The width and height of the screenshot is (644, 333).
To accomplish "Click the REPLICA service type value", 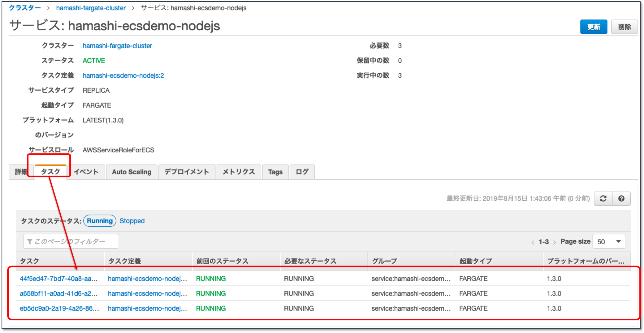I will (x=96, y=90).
